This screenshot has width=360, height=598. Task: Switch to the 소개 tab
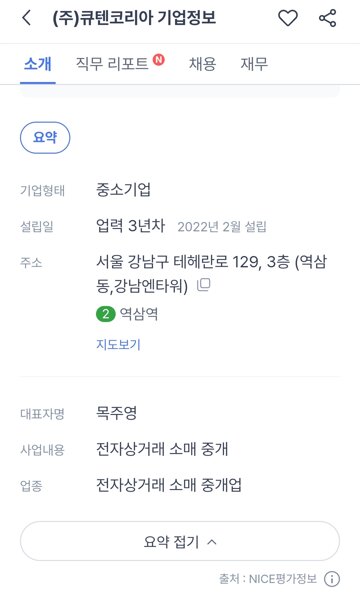tap(37, 64)
